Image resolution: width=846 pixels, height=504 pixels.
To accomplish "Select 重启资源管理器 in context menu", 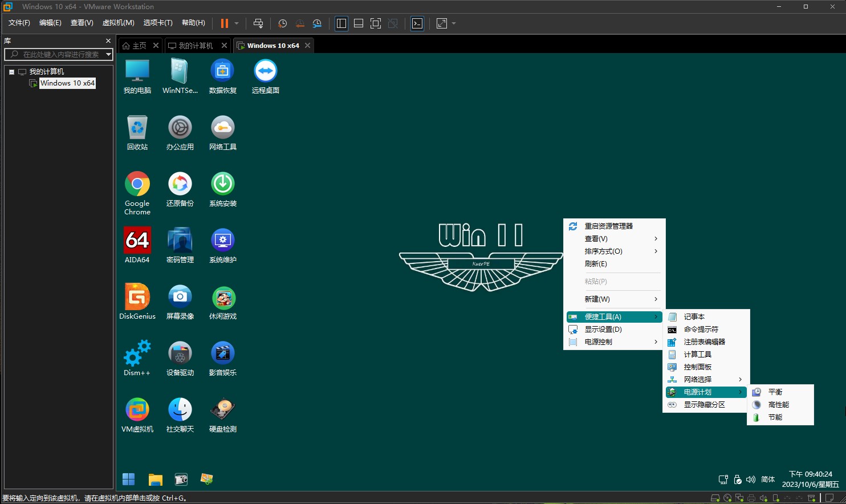I will coord(614,226).
